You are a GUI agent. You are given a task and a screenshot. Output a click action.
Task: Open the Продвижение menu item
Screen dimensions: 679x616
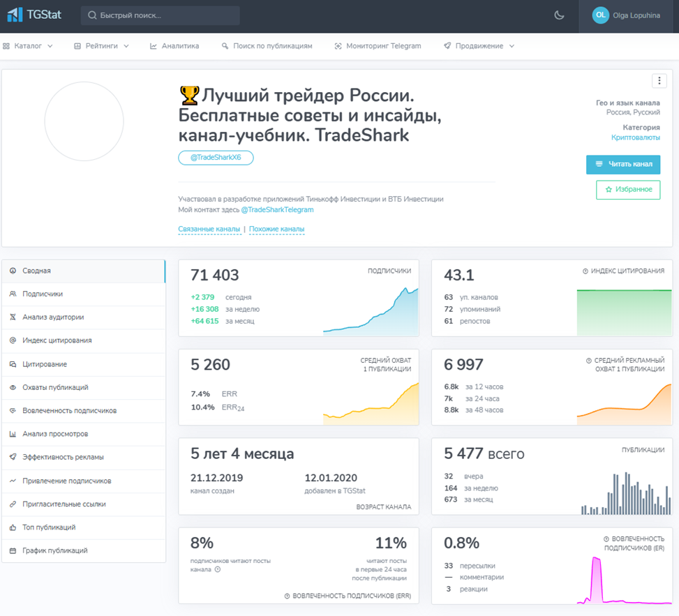479,46
